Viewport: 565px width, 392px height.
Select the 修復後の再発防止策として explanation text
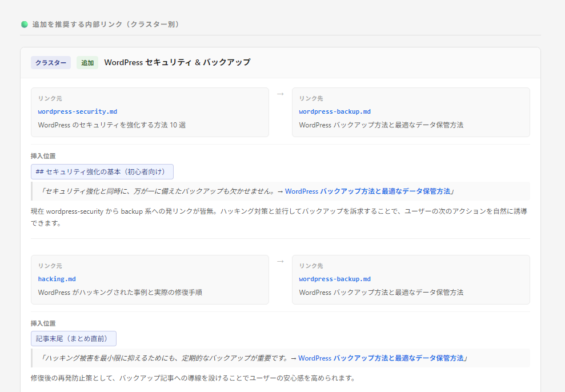(x=193, y=378)
